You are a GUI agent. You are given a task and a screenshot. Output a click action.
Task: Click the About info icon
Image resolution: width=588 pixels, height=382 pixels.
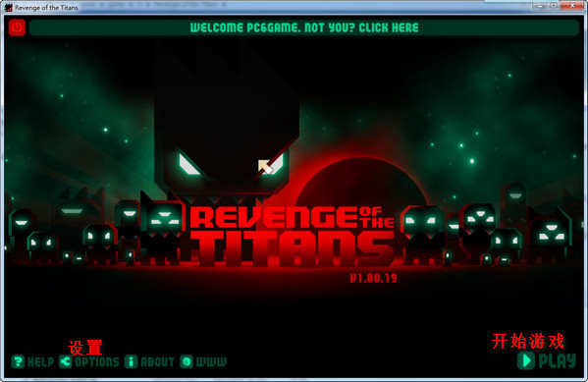(x=131, y=361)
